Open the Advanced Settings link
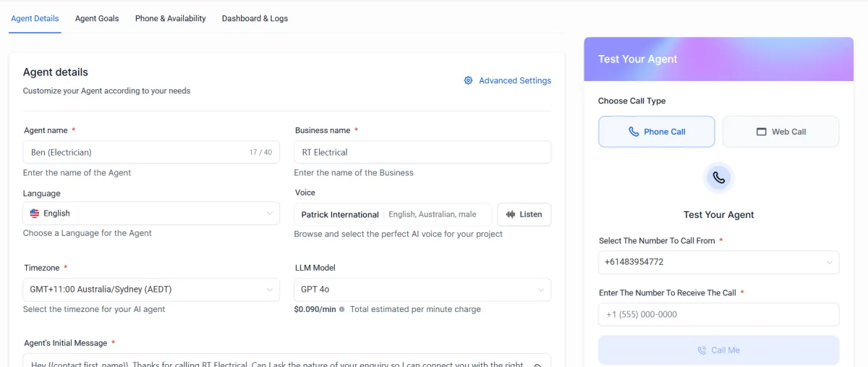 [514, 80]
